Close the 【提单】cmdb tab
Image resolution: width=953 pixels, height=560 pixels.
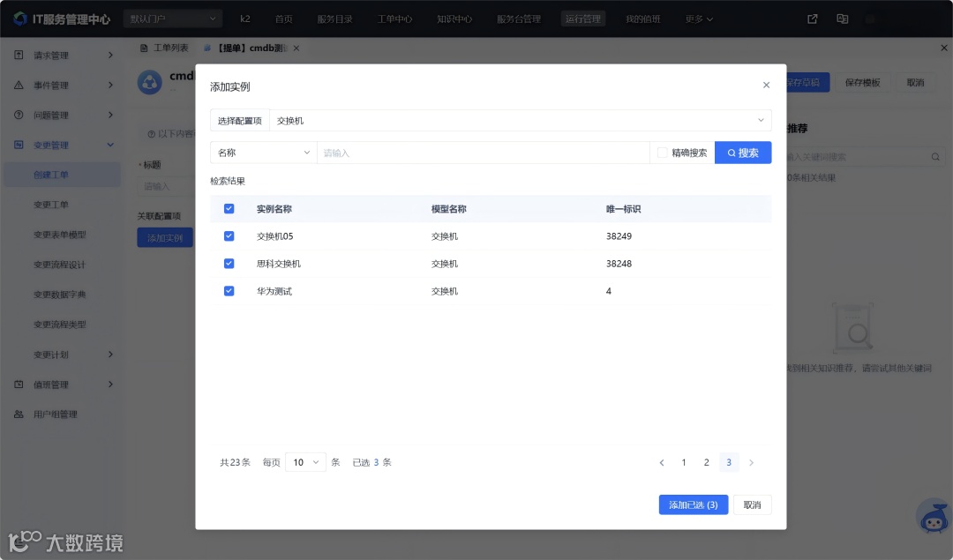pos(296,48)
